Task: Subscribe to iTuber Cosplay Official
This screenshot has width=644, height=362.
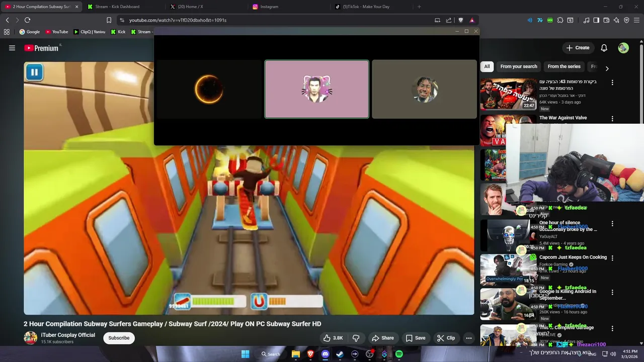Action: tap(119, 338)
